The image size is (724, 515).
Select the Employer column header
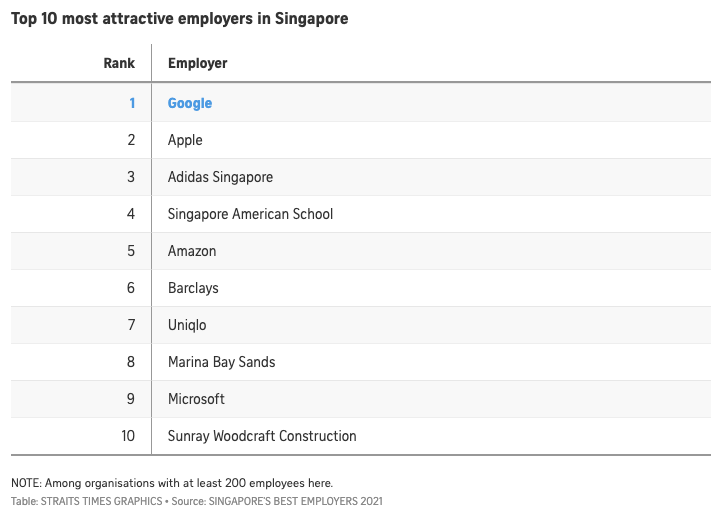pyautogui.click(x=197, y=63)
